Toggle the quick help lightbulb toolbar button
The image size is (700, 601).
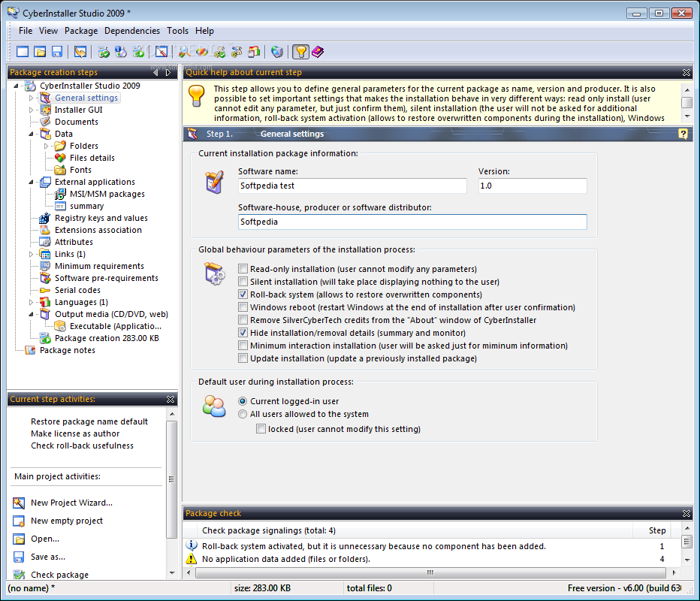click(301, 52)
